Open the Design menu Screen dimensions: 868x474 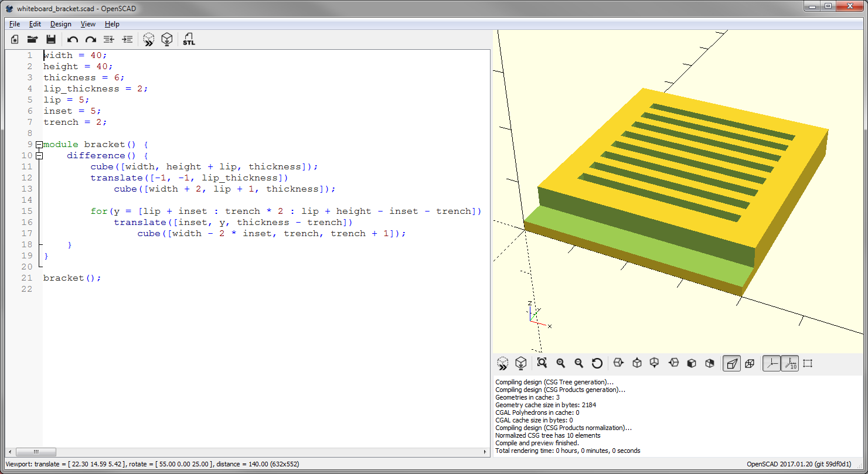pyautogui.click(x=60, y=24)
